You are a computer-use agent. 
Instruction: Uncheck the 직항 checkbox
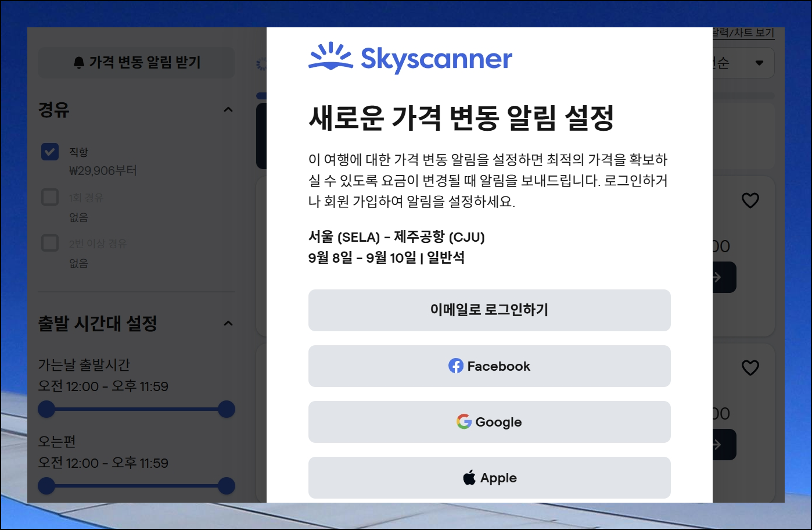(50, 152)
